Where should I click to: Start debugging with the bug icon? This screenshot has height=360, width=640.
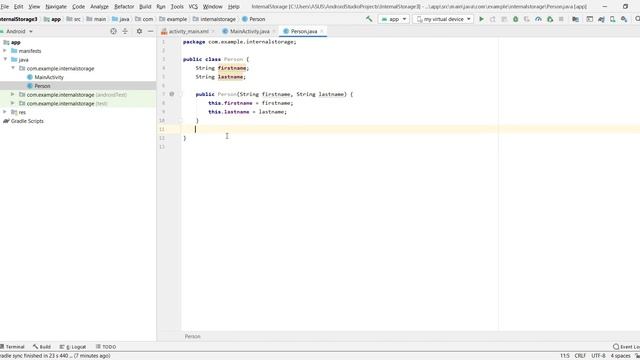516,19
